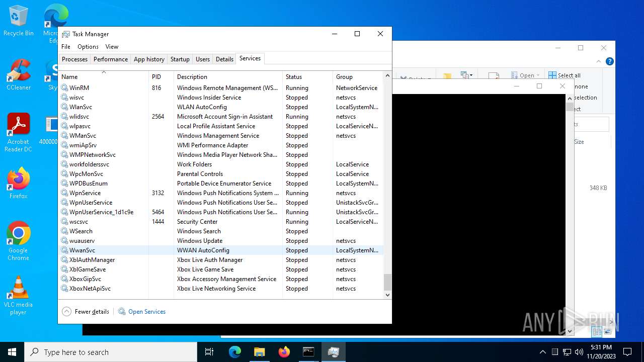Select the XblAuthManager service row
The height and width of the screenshot is (362, 644).
coord(221,260)
